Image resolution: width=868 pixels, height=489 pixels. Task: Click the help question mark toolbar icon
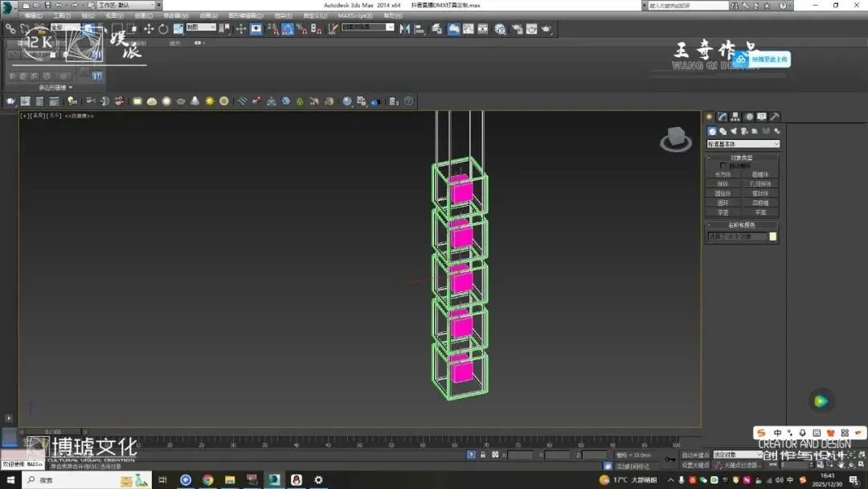click(x=408, y=101)
